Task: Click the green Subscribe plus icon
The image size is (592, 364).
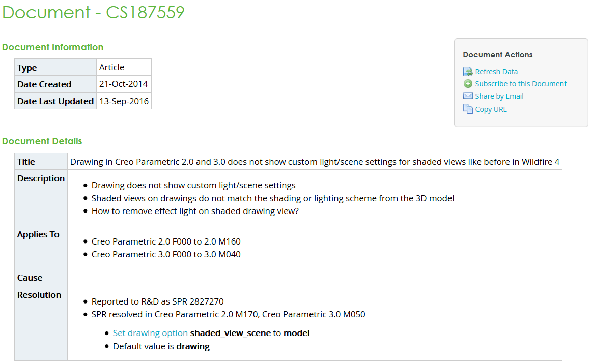Action: pos(468,84)
